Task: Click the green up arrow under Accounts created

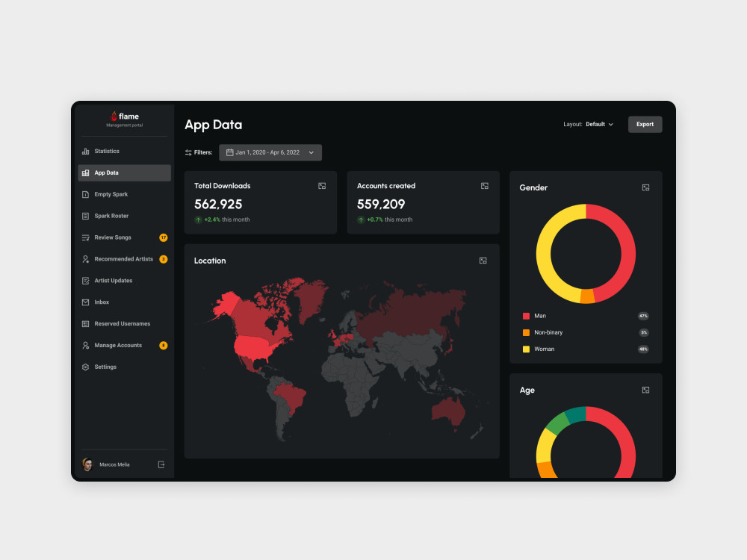Action: tap(361, 220)
